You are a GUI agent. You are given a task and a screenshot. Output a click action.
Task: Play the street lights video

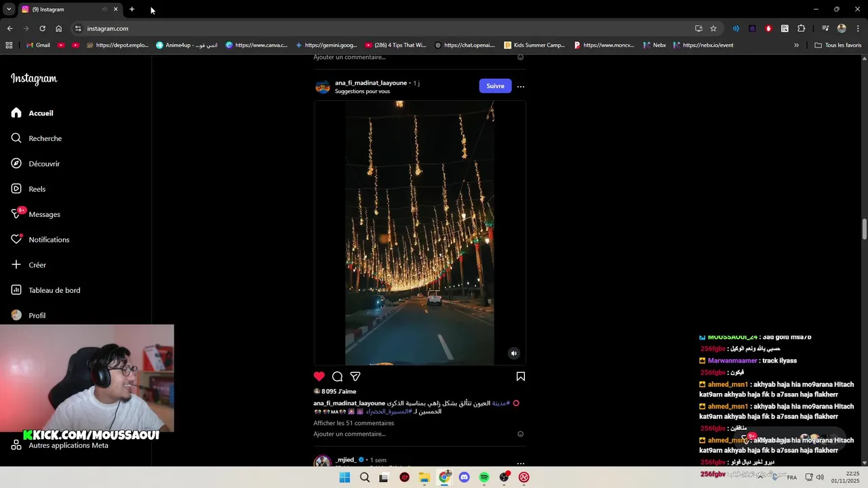(x=420, y=232)
